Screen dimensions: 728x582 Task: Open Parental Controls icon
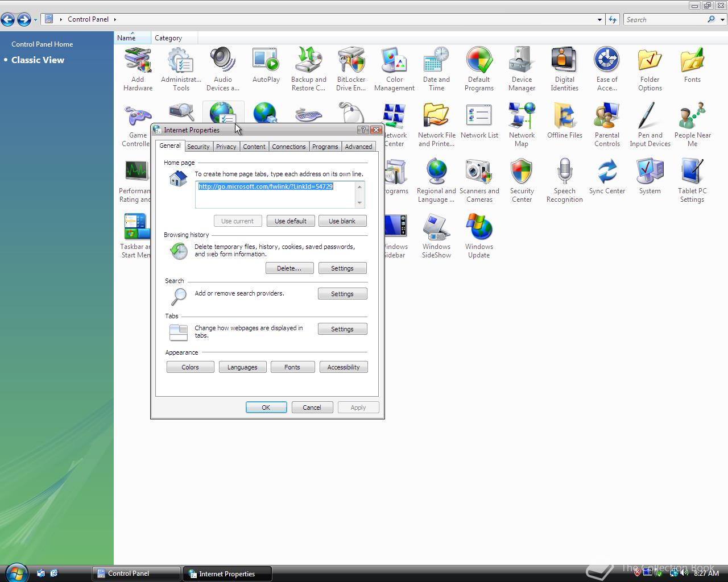(x=607, y=125)
